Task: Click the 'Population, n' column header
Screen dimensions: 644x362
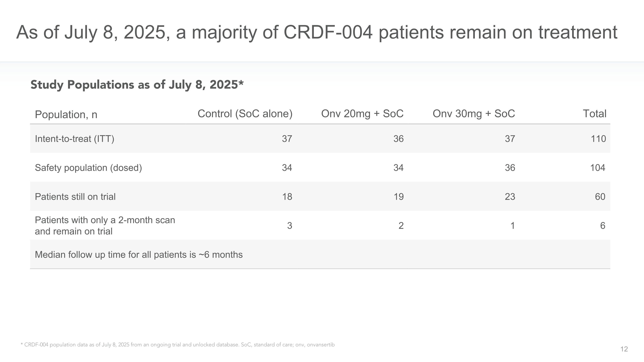Action: pos(66,114)
